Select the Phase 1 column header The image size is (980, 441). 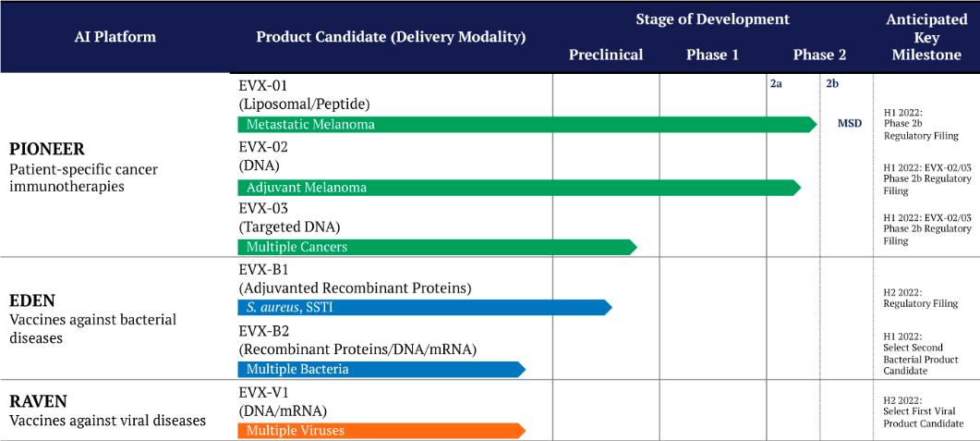712,55
